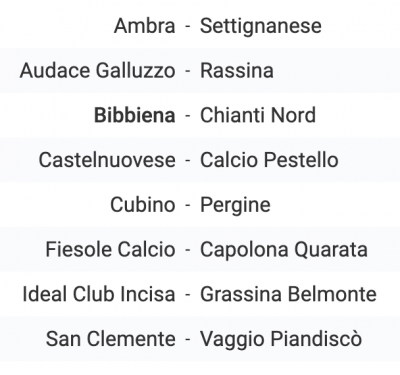Click dash between Cubino and Pergine
The width and height of the screenshot is (400, 375).
pyautogui.click(x=188, y=205)
